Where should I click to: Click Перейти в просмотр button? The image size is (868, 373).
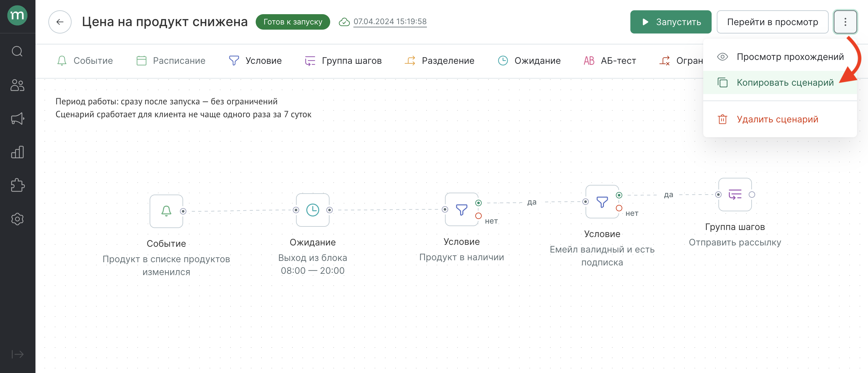772,22
